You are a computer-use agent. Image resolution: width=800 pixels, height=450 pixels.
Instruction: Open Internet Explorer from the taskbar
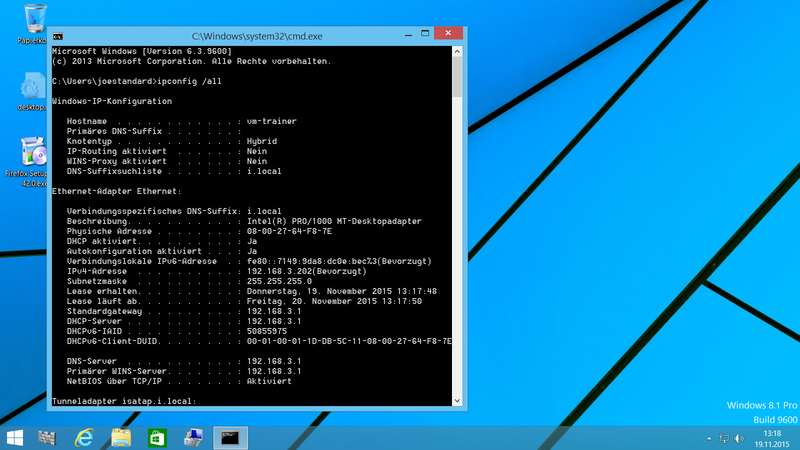coord(85,437)
